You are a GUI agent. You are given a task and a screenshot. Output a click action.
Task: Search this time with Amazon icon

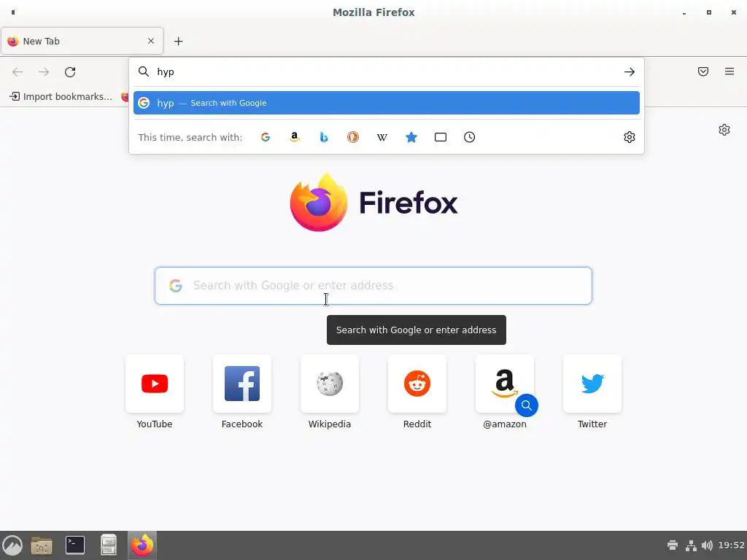(295, 137)
